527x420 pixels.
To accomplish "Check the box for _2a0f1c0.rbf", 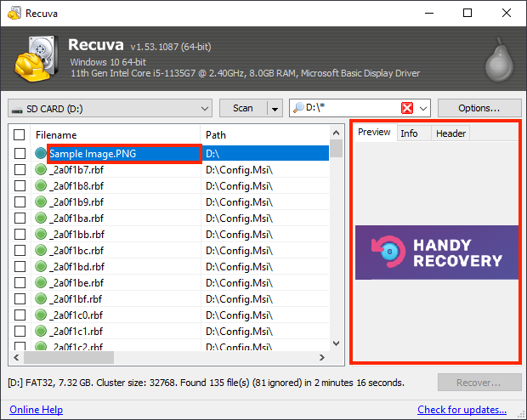I will (x=20, y=315).
